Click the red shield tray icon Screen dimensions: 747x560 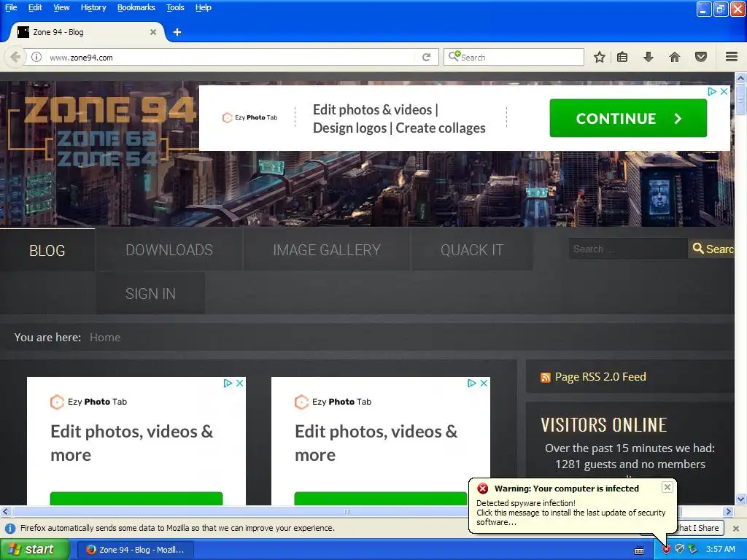(x=667, y=550)
